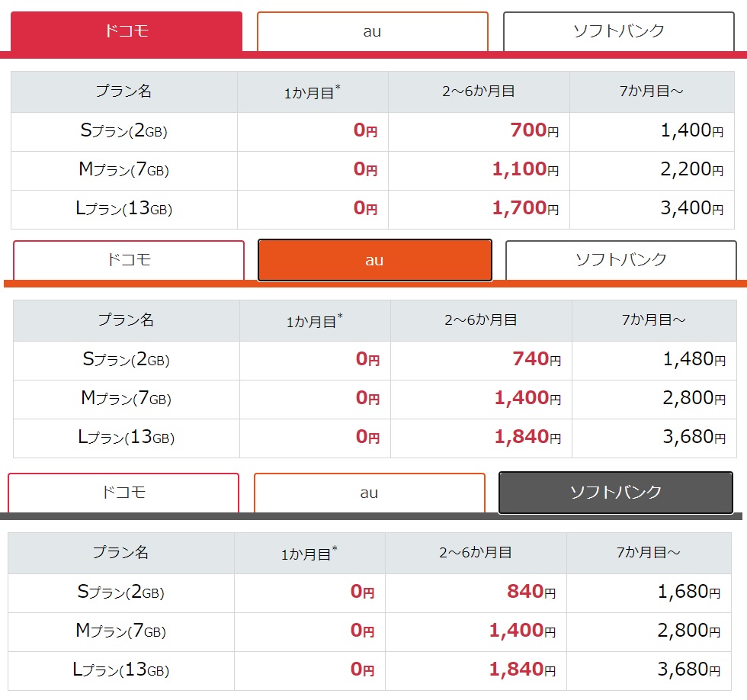
Task: Click the 1,700円 price cell
Action: click(524, 208)
